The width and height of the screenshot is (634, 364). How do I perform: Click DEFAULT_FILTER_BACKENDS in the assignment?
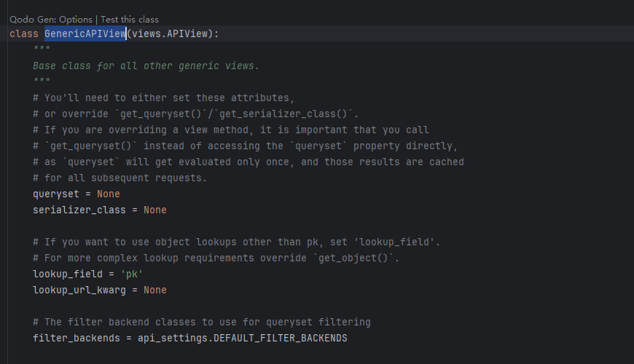280,339
